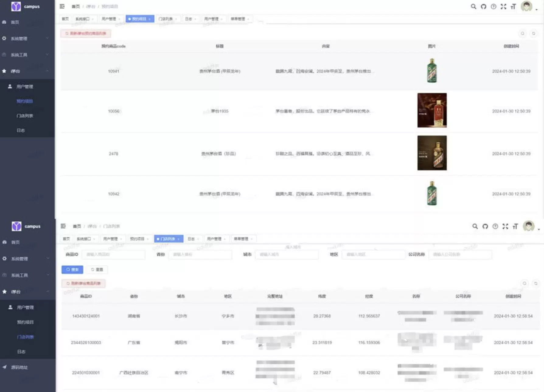The width and height of the screenshot is (544, 392).
Task: Open font size icon in 预约项目 page header
Action: [514, 6]
